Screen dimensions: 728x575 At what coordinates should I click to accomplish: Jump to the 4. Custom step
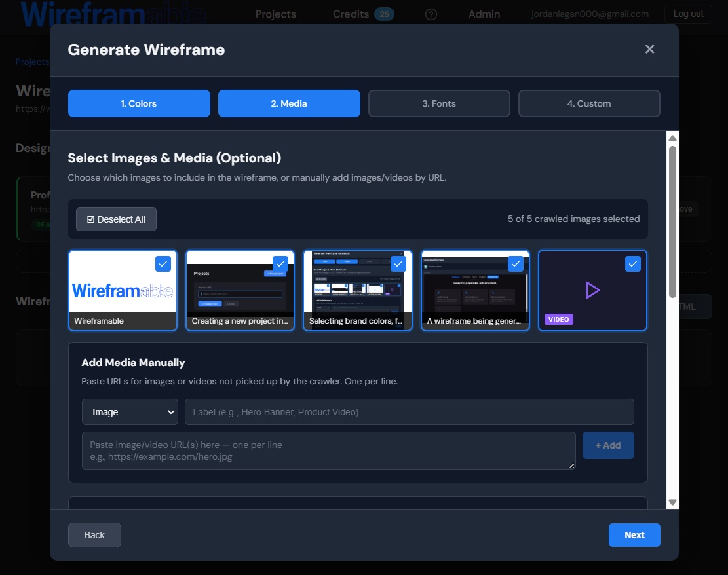click(588, 103)
